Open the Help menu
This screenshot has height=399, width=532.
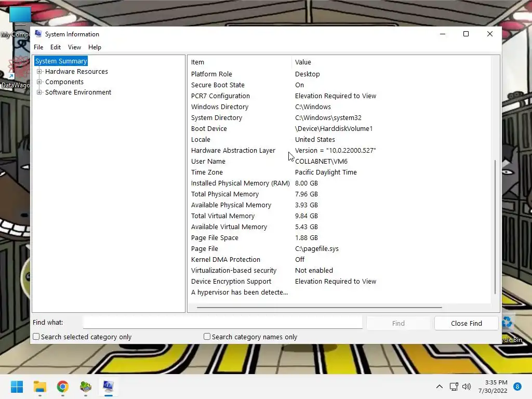click(95, 47)
